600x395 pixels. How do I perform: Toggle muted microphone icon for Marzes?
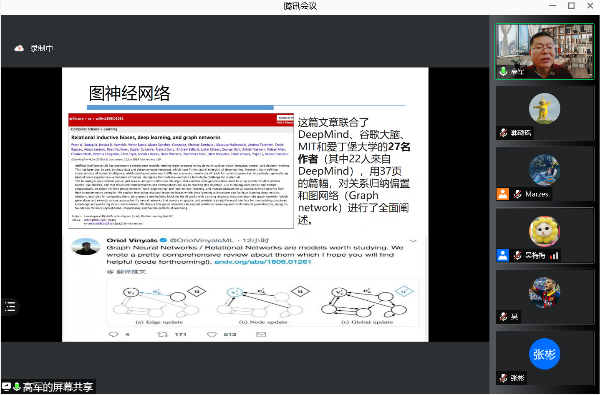click(x=517, y=194)
